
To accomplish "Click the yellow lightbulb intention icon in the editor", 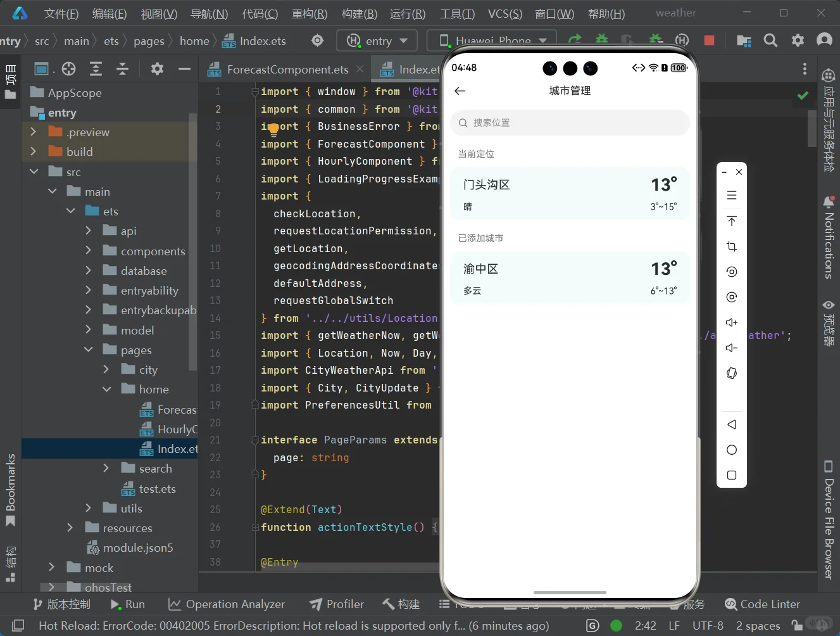I will pyautogui.click(x=273, y=130).
